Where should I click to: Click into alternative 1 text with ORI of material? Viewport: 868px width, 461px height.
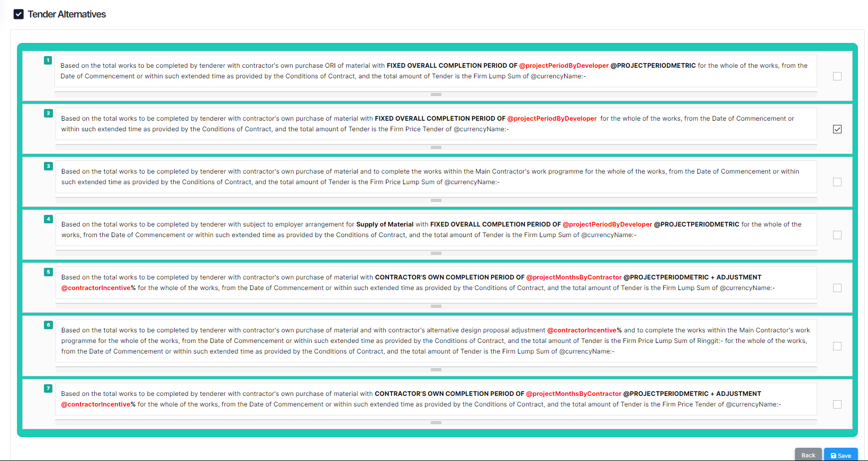(x=436, y=71)
